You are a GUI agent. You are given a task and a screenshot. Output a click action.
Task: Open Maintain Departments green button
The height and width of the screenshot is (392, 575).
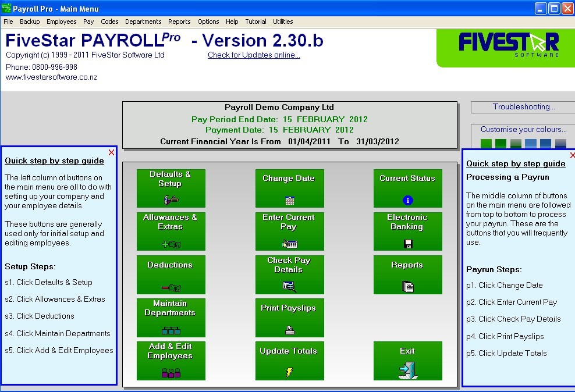tap(171, 318)
